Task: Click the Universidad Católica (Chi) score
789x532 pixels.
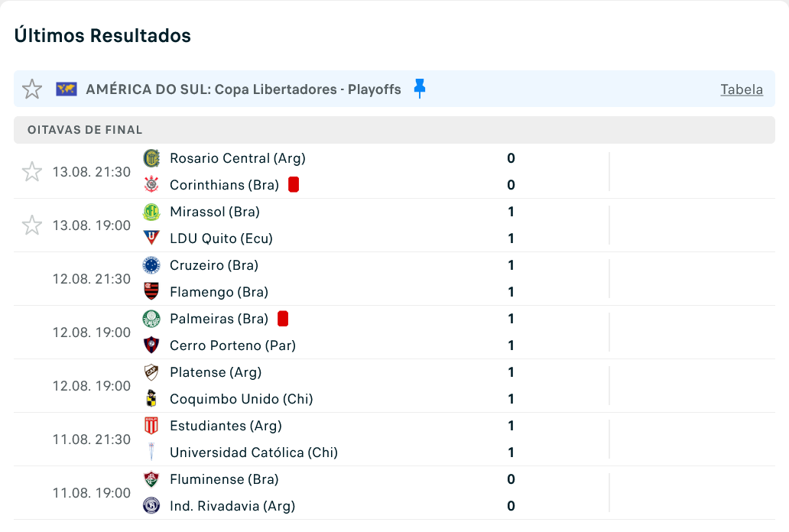Action: pyautogui.click(x=511, y=453)
